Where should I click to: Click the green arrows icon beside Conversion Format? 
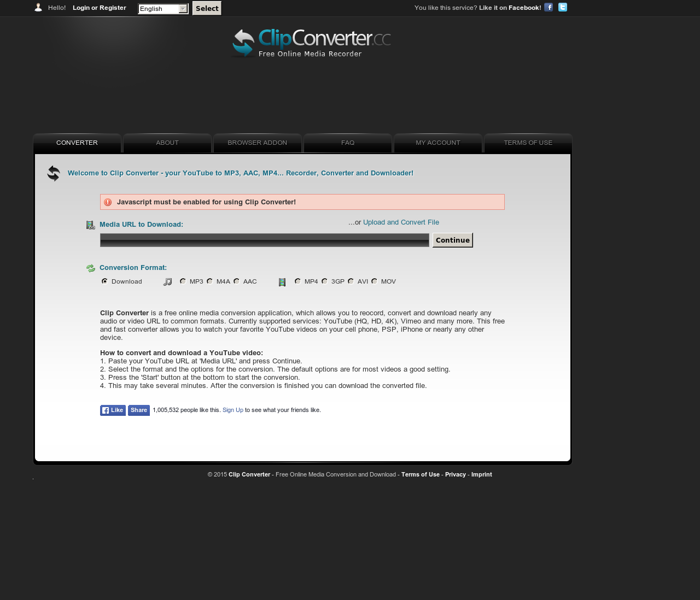coord(91,268)
